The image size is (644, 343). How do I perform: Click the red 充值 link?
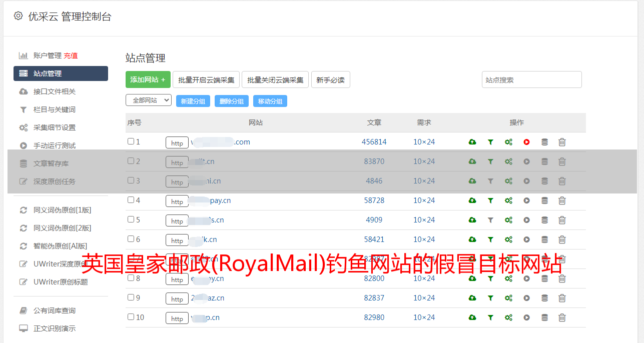[x=71, y=55]
